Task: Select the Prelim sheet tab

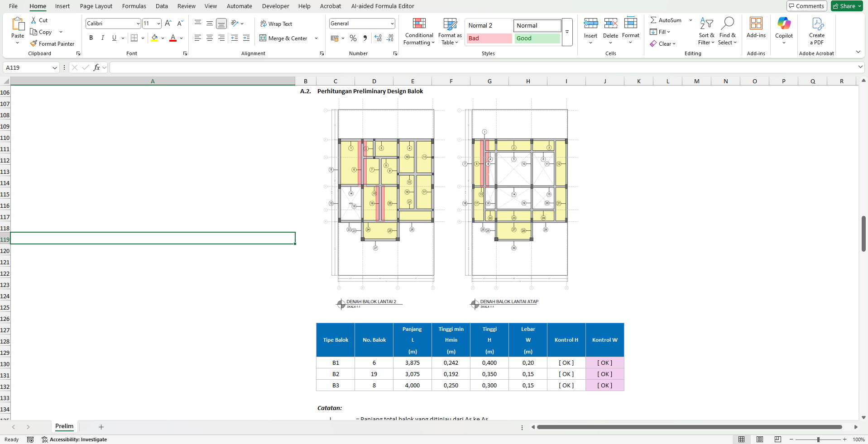Action: point(64,426)
